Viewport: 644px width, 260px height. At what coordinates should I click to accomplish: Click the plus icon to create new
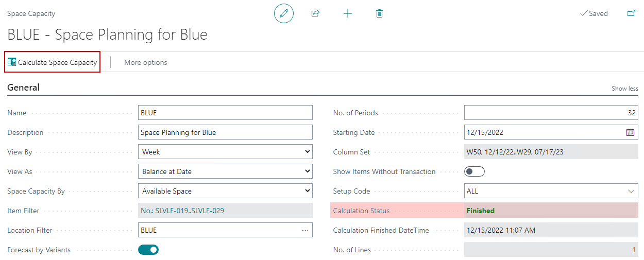pos(348,13)
